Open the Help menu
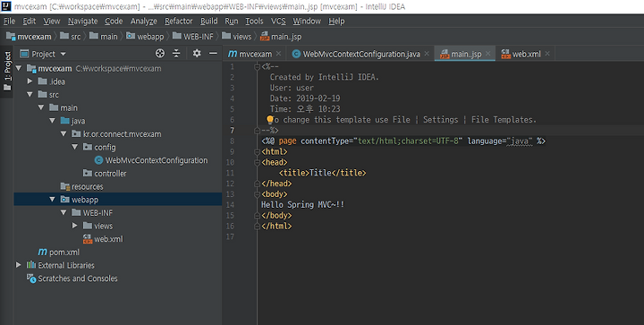 click(336, 21)
